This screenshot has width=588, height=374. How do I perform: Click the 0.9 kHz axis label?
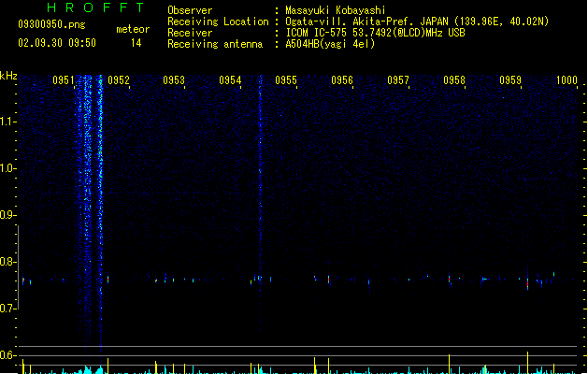click(7, 215)
